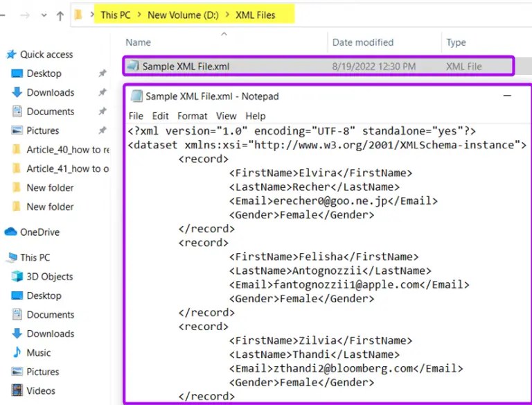Open Pictures under This PC
This screenshot has width=532, height=405.
pos(43,372)
